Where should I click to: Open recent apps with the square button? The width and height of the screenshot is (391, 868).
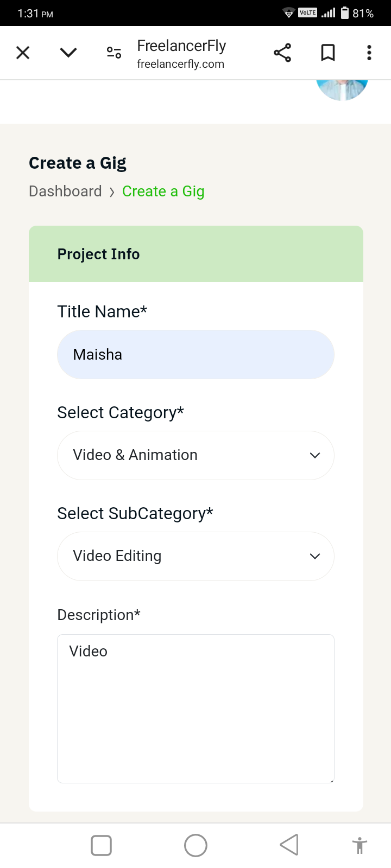pos(102,845)
